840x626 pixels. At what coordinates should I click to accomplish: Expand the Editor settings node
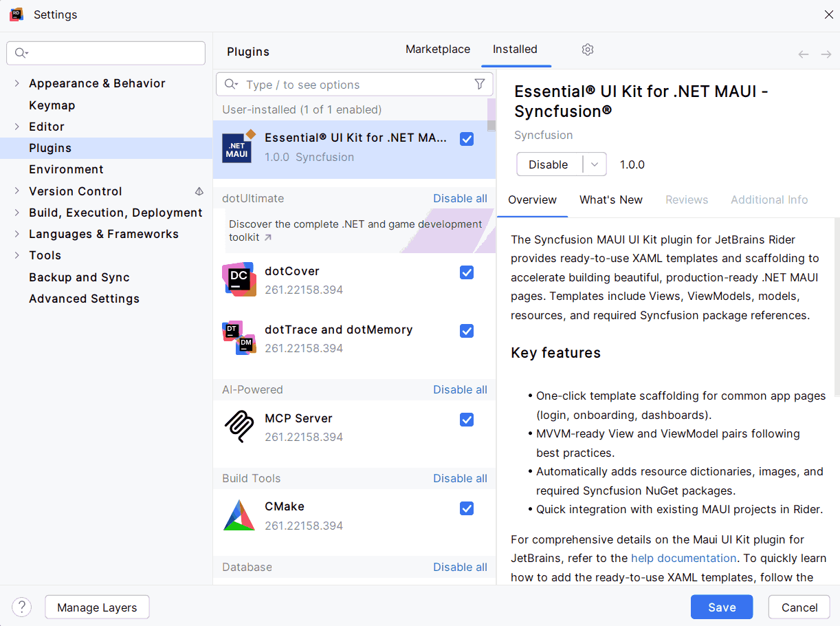17,127
